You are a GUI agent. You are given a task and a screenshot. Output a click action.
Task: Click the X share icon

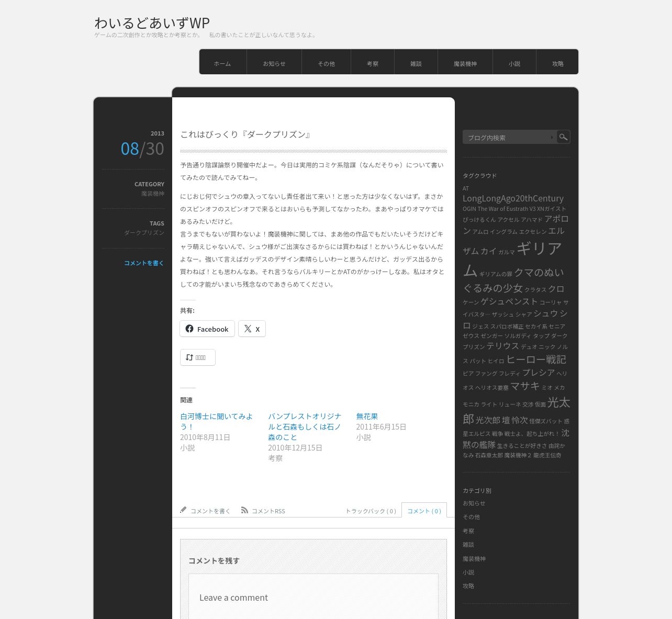248,329
